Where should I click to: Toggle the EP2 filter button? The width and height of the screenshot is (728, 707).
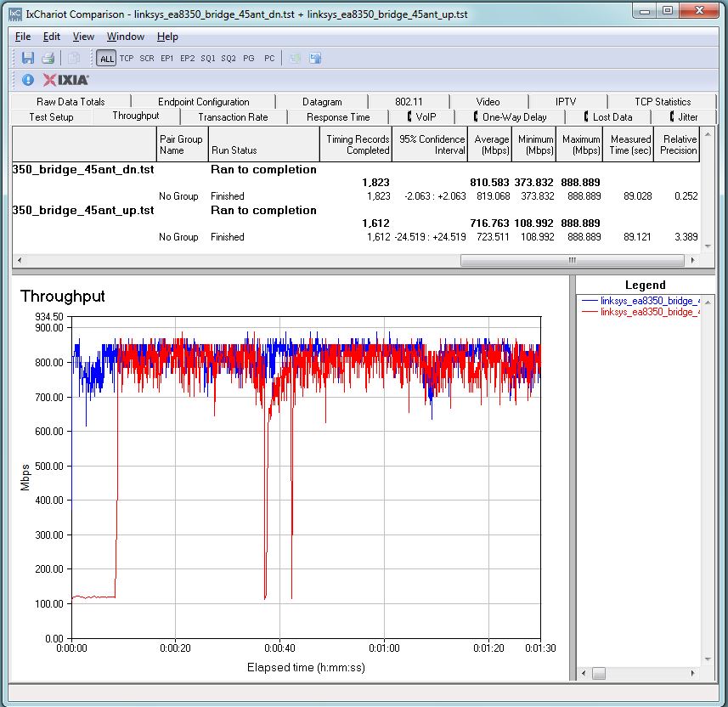coord(187,59)
